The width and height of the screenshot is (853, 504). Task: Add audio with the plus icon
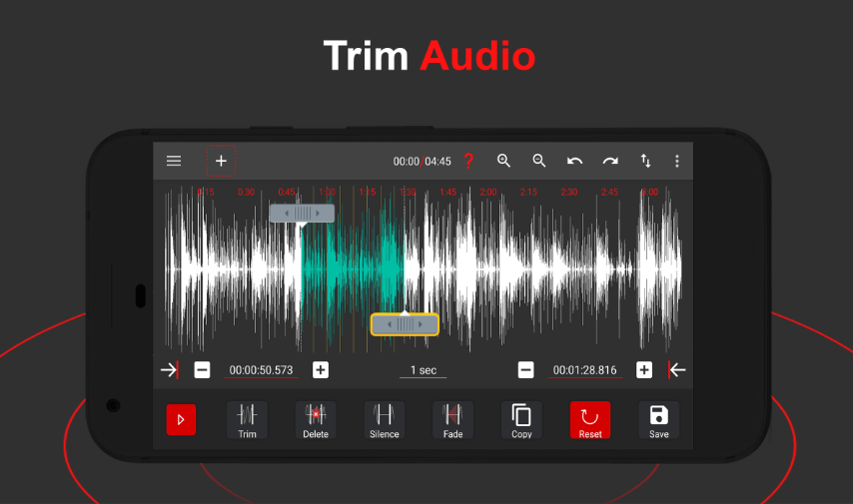pos(221,161)
